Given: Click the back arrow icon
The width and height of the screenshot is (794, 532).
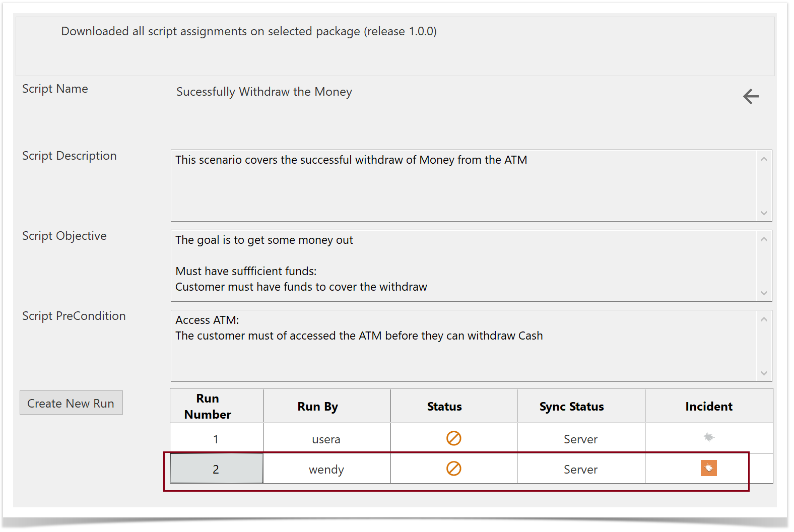Looking at the screenshot, I should pyautogui.click(x=751, y=96).
